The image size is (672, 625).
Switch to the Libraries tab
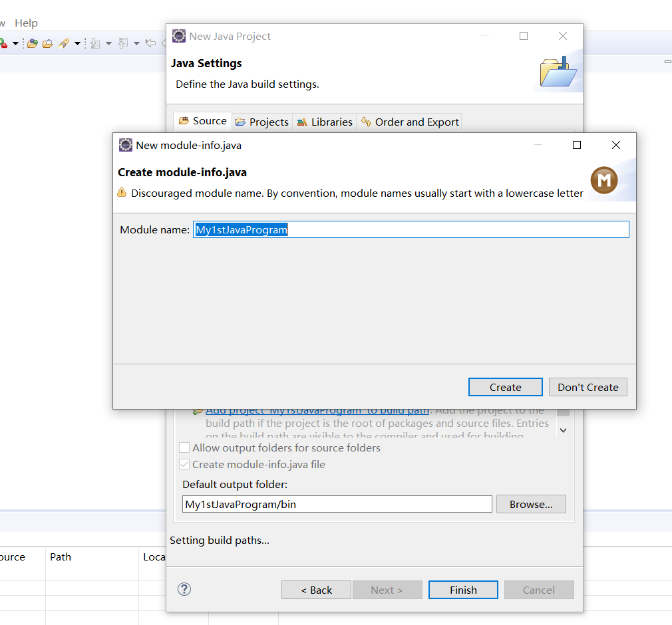pyautogui.click(x=325, y=122)
